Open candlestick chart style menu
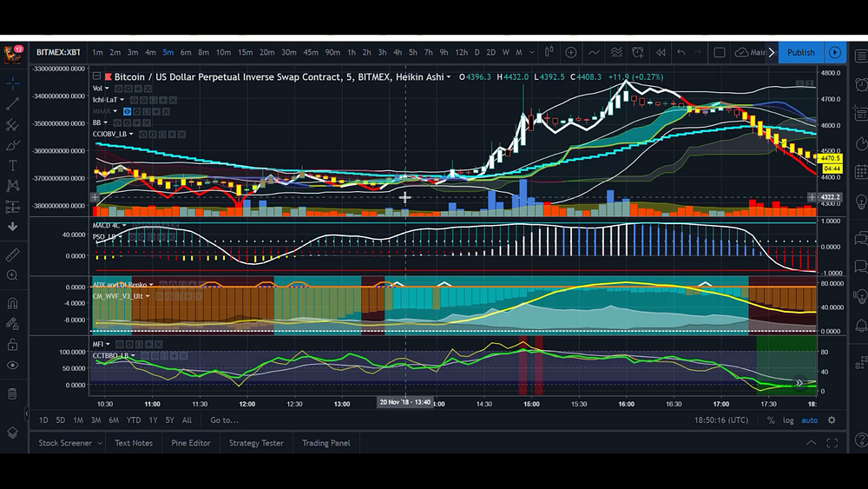Viewport: 868px width, 489px height. coord(549,52)
